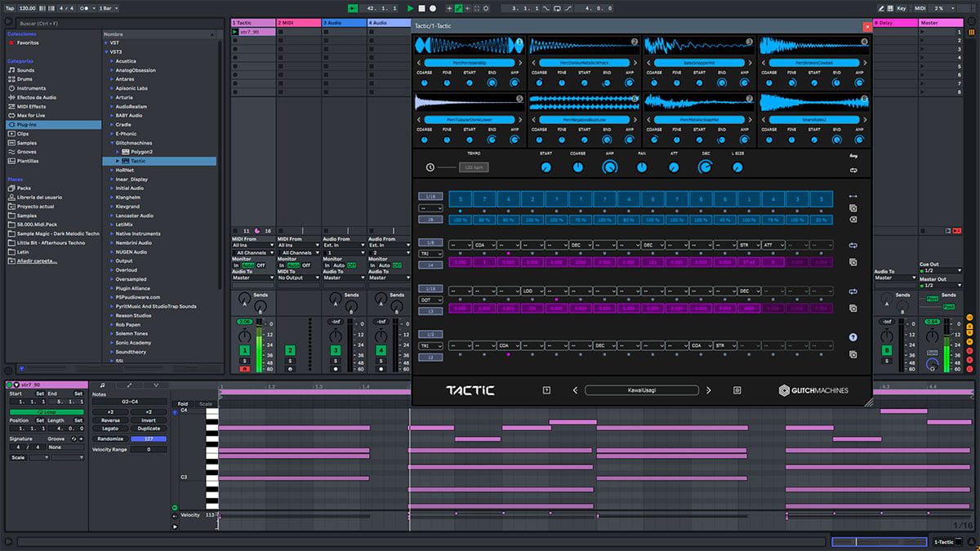The image size is (980, 551).
Task: Select the 3 Audio track header
Action: click(x=345, y=23)
